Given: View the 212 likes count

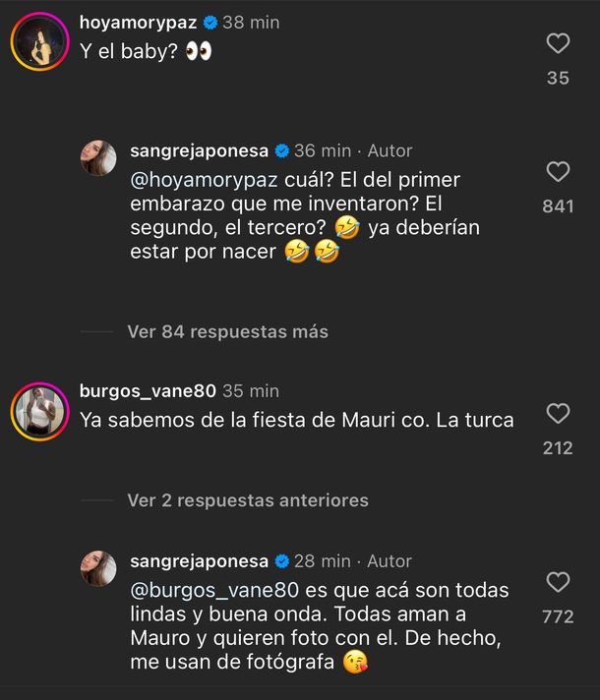Looking at the screenshot, I should (558, 448).
